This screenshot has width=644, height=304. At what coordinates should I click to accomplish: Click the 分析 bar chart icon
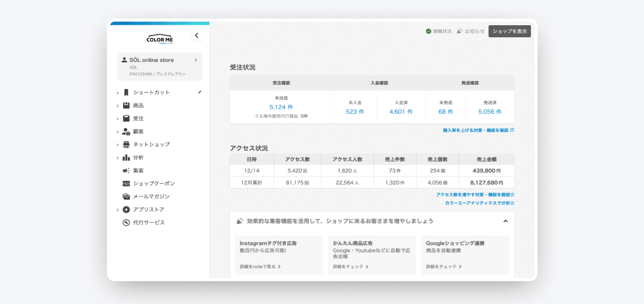[x=126, y=157]
